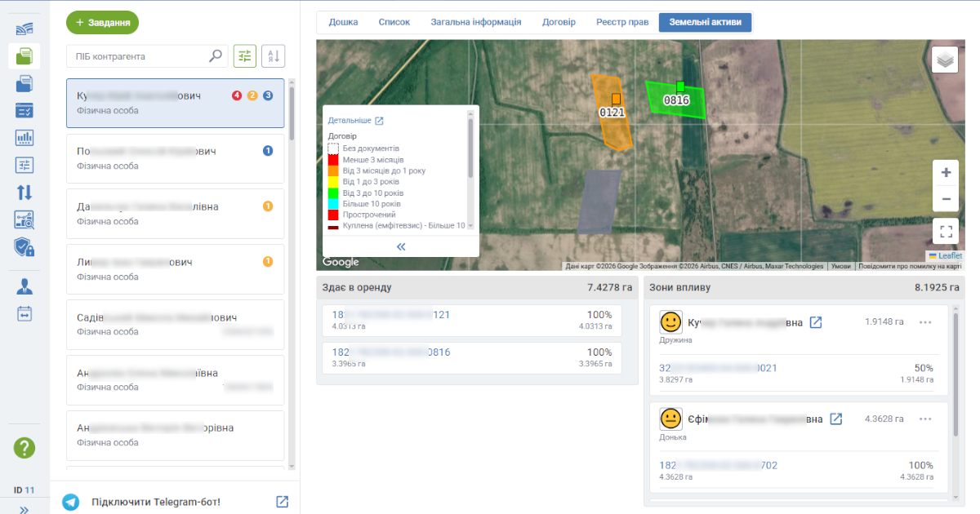Open external link for Донька relative

[836, 419]
